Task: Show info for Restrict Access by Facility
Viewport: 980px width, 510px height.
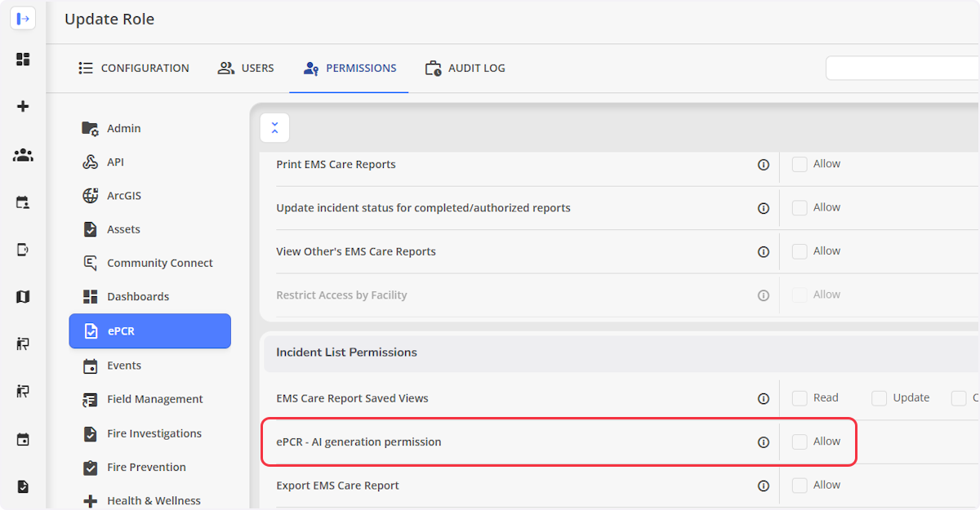Action: [764, 295]
